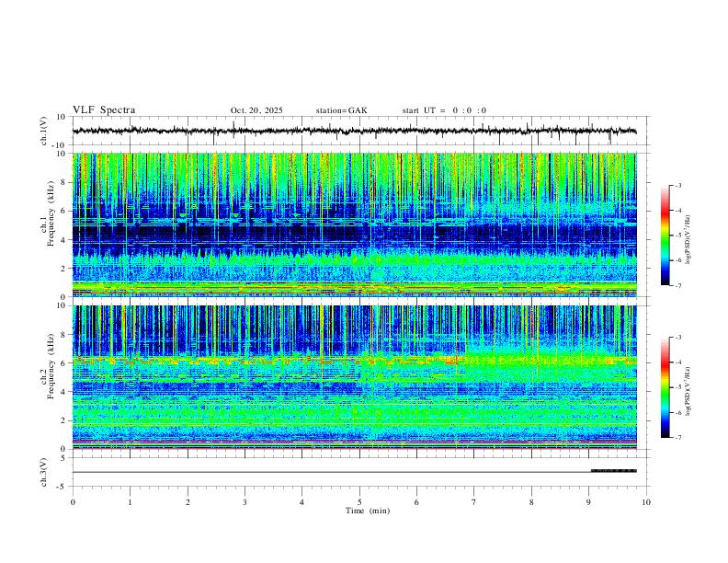
Task: Click the log(PSD) label beside lower colorbar
Action: click(688, 391)
